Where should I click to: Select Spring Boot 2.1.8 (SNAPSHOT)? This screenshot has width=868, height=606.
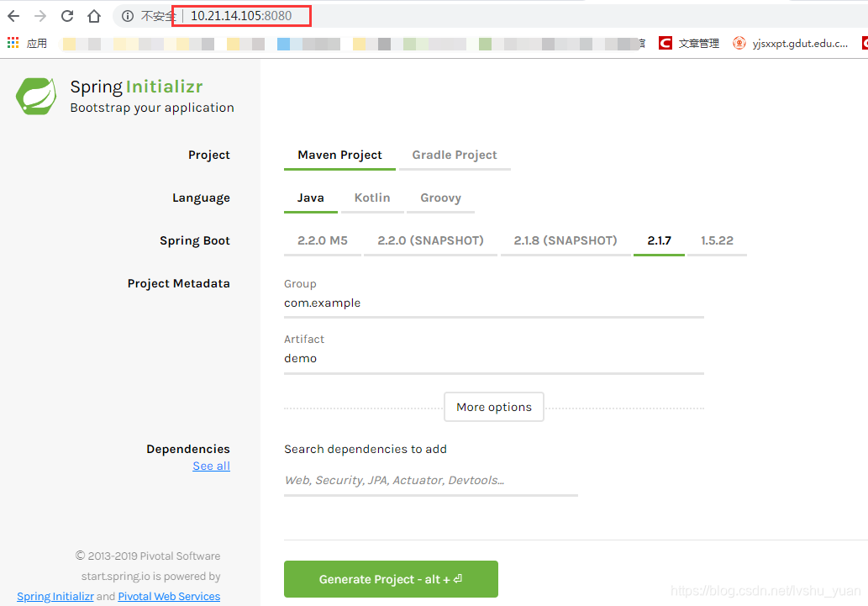(566, 240)
